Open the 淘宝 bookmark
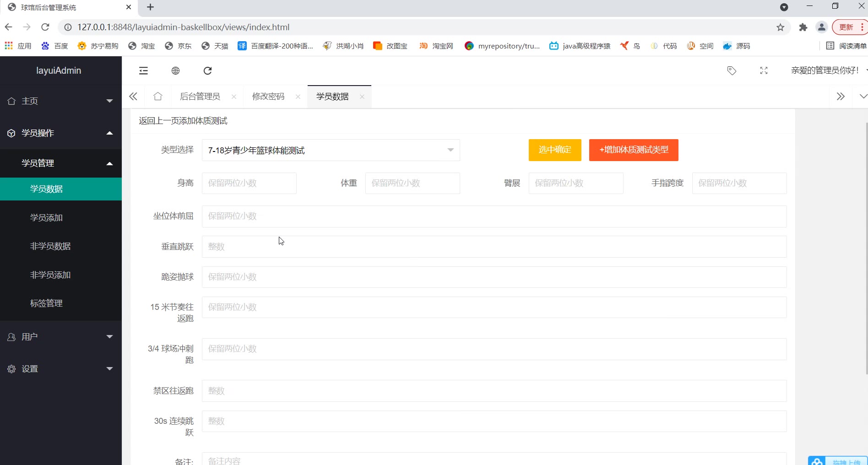868x465 pixels. tap(141, 46)
